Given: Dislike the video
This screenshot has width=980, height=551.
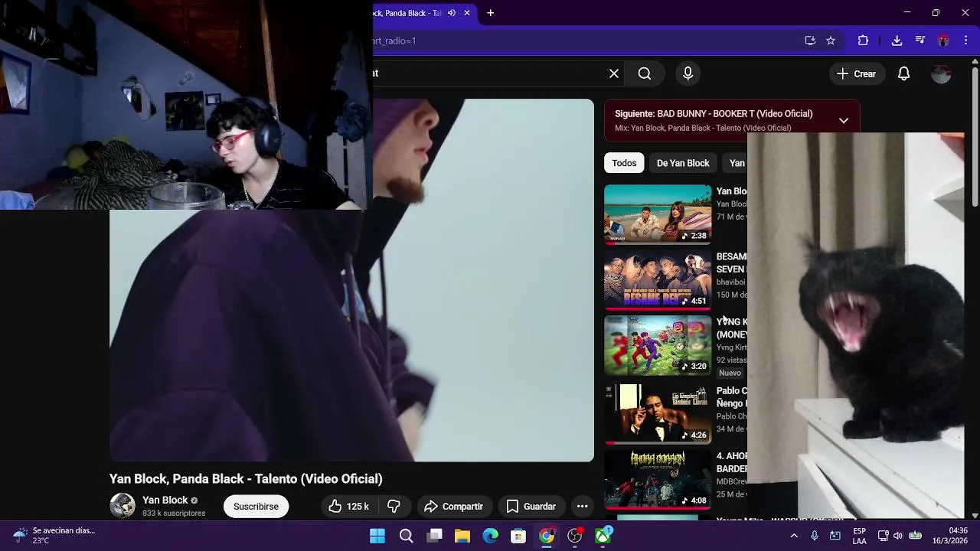Looking at the screenshot, I should (x=394, y=506).
